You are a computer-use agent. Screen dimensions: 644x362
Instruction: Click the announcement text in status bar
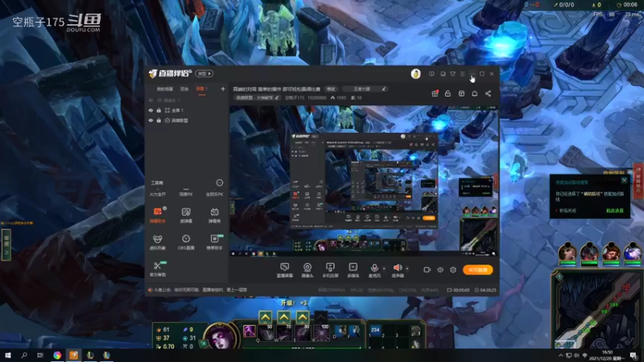(200, 290)
